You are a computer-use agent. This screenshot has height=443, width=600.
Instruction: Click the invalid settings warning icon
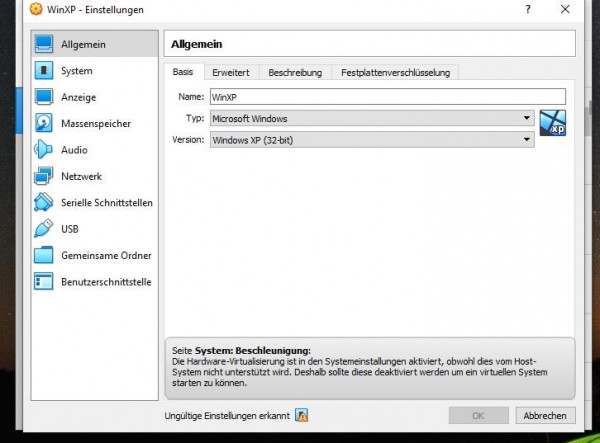point(302,415)
